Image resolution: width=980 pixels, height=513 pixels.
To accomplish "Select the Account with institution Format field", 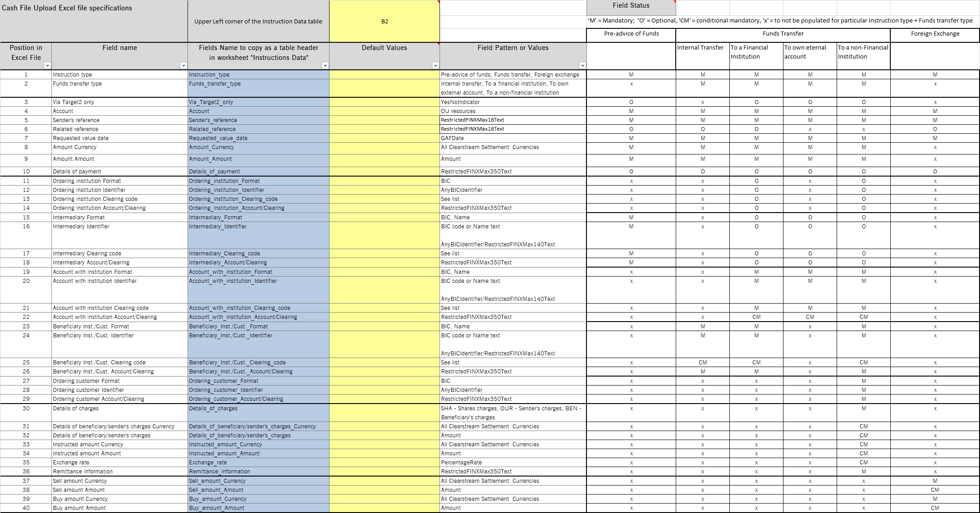I will point(119,272).
